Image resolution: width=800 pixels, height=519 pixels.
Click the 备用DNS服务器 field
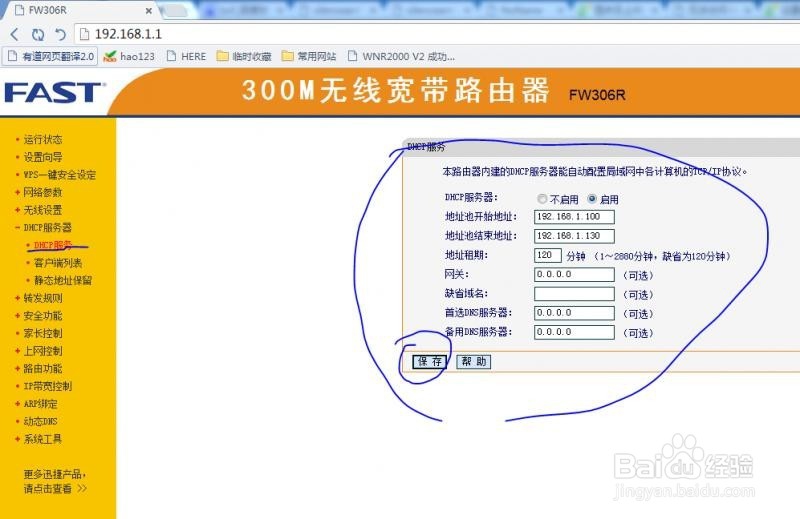[574, 332]
